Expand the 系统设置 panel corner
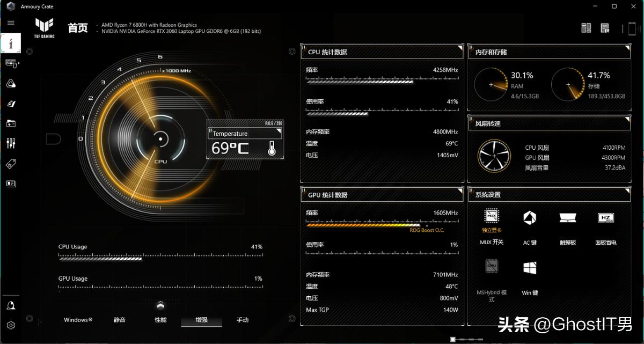 [x=627, y=191]
